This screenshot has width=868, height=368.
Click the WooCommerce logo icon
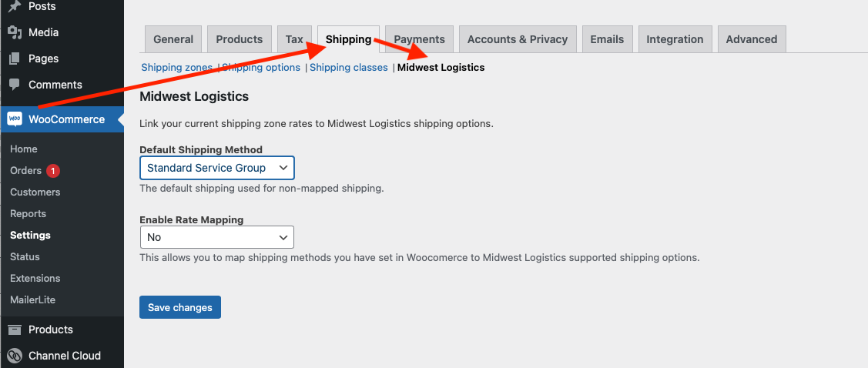14,119
